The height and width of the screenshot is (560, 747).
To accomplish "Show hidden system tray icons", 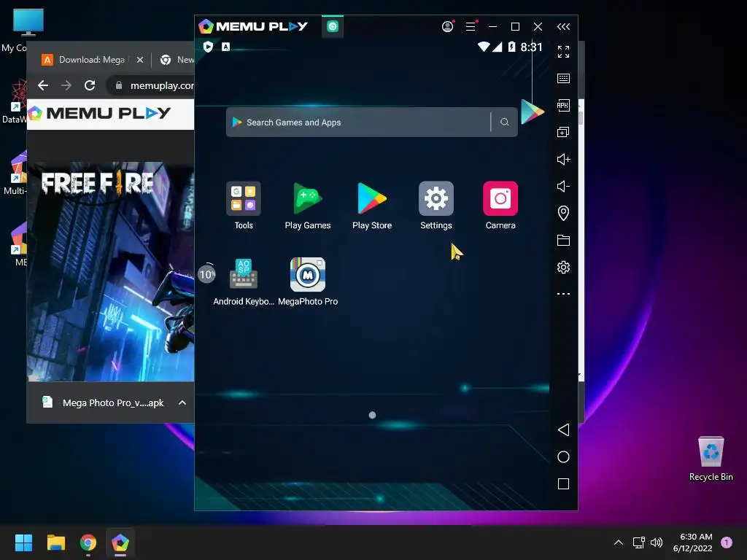I will pos(619,542).
